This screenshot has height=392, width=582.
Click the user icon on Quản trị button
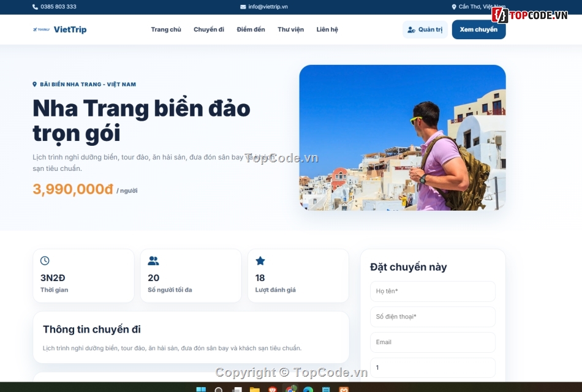411,29
